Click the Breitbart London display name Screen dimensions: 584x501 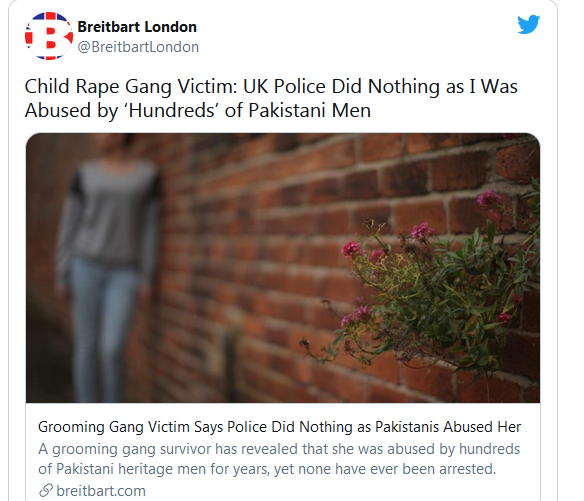pyautogui.click(x=137, y=27)
